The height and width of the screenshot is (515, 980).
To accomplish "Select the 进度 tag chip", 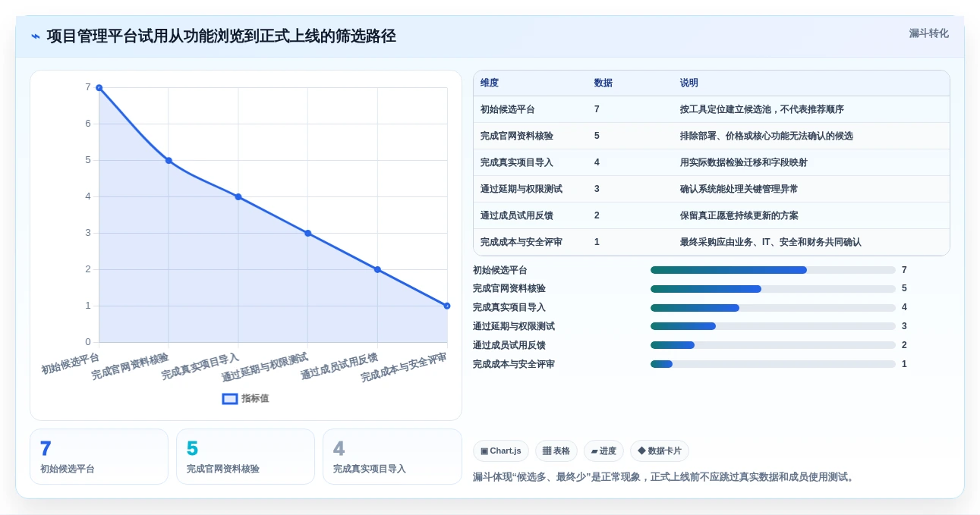I will [x=603, y=451].
